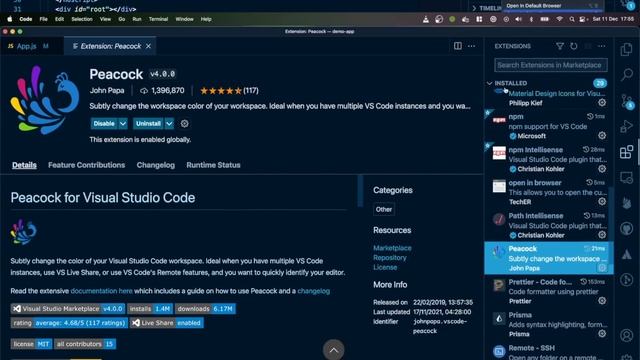Disable the Peacock extension

104,123
